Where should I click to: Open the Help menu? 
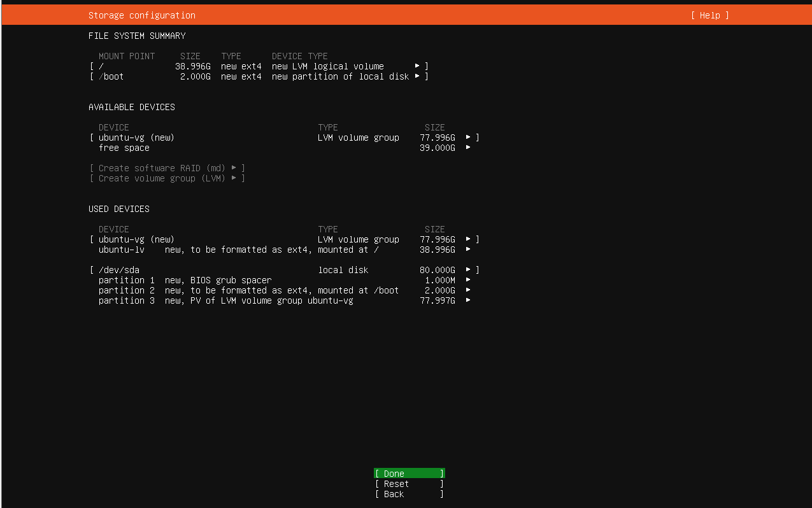pos(709,15)
